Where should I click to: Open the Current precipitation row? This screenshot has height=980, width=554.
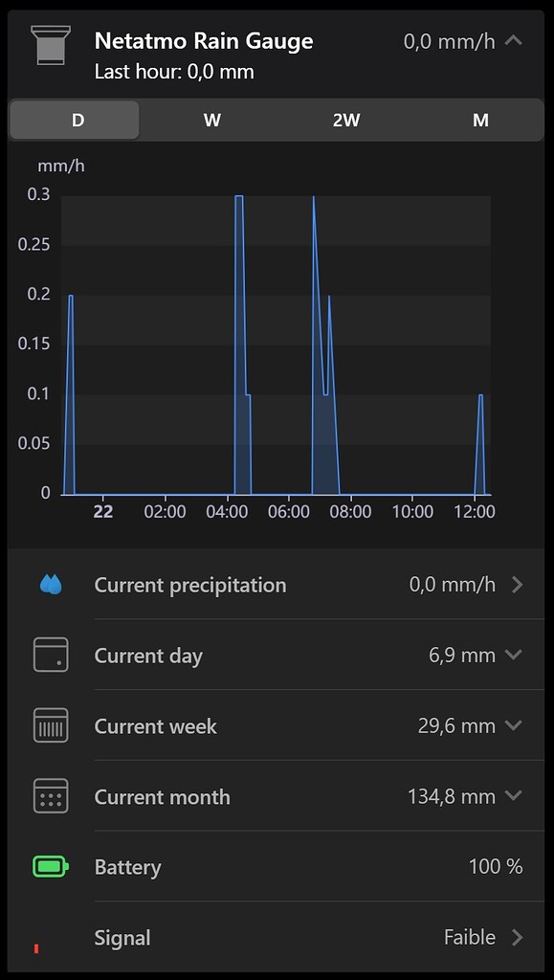click(277, 585)
